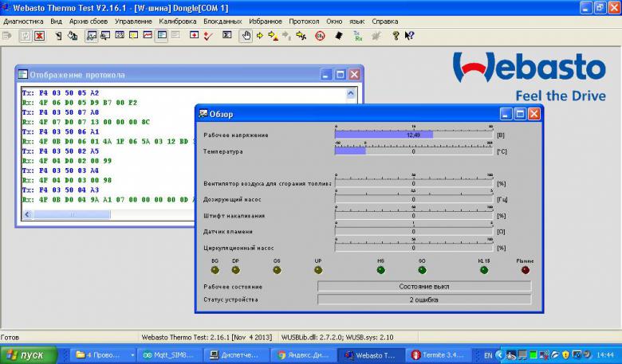Click the black arrow document toolbar icon
The width and height of the screenshot is (622, 364).
58,36
